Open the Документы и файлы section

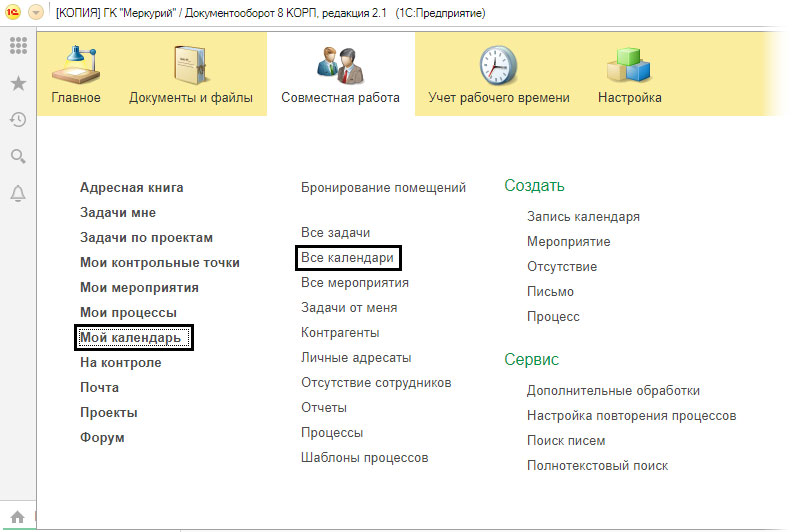190,74
